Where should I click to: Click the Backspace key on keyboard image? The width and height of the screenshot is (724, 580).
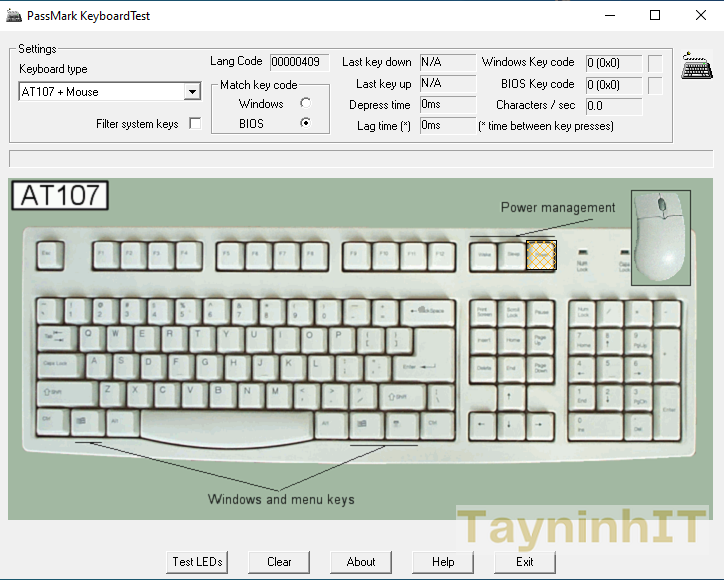(x=430, y=312)
